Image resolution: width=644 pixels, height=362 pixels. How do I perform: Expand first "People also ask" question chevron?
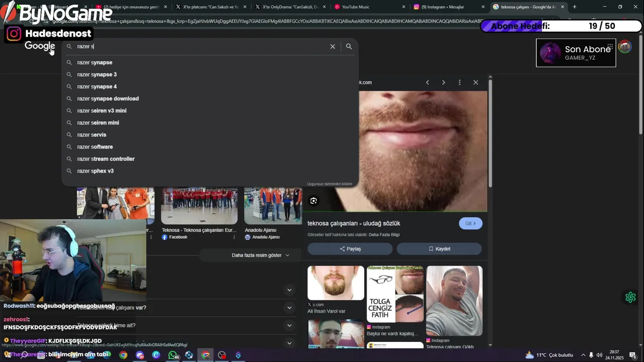pos(289,290)
